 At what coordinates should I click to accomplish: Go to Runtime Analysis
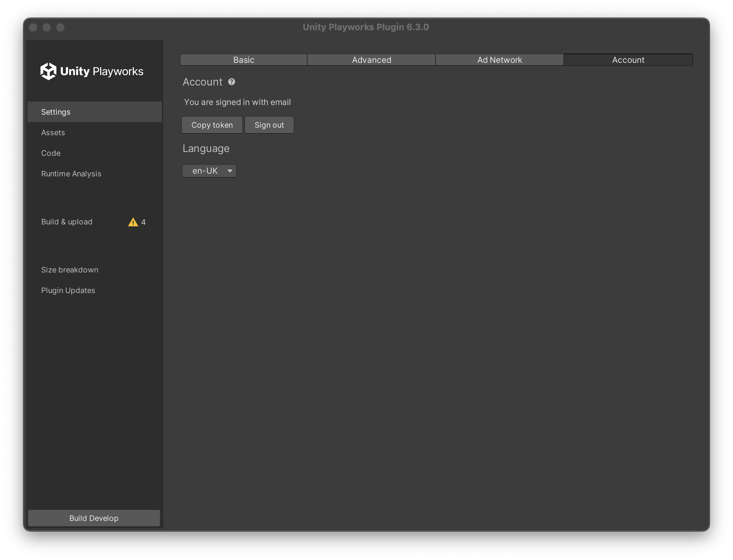pyautogui.click(x=95, y=174)
